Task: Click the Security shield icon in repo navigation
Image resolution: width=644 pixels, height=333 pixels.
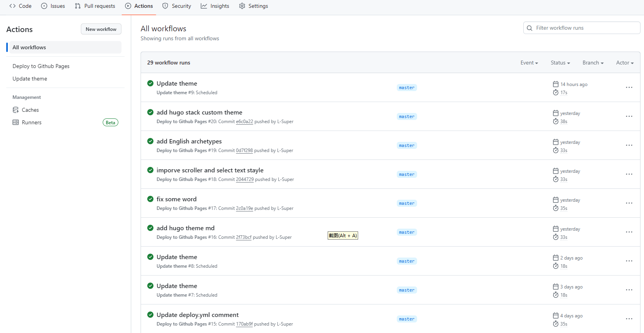Action: point(165,6)
